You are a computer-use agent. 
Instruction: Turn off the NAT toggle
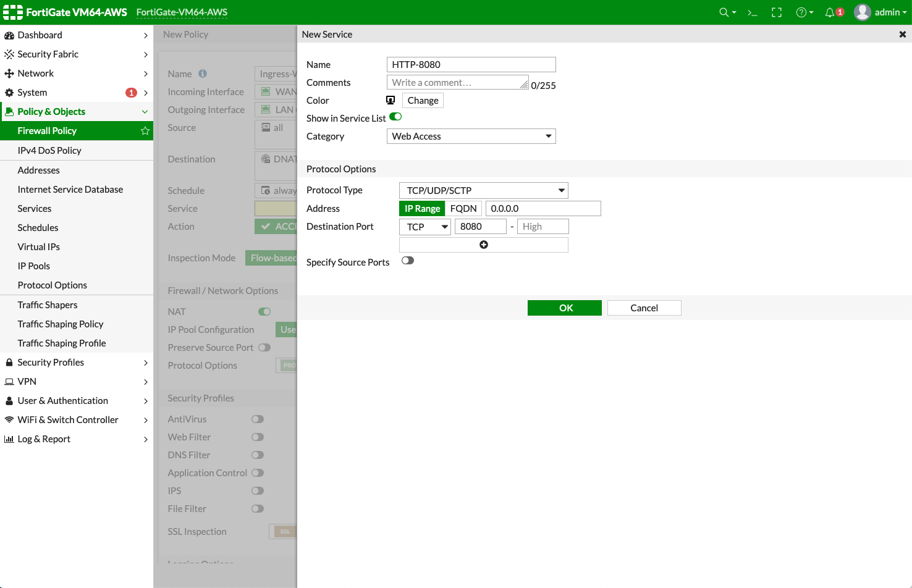pyautogui.click(x=264, y=311)
